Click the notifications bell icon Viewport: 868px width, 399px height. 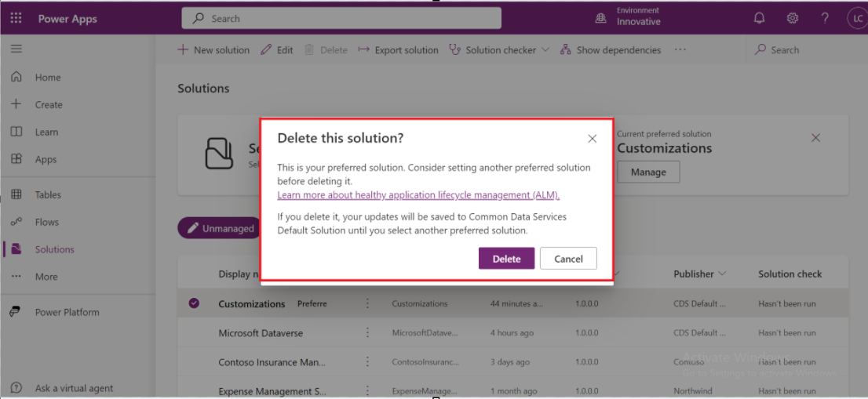[759, 19]
